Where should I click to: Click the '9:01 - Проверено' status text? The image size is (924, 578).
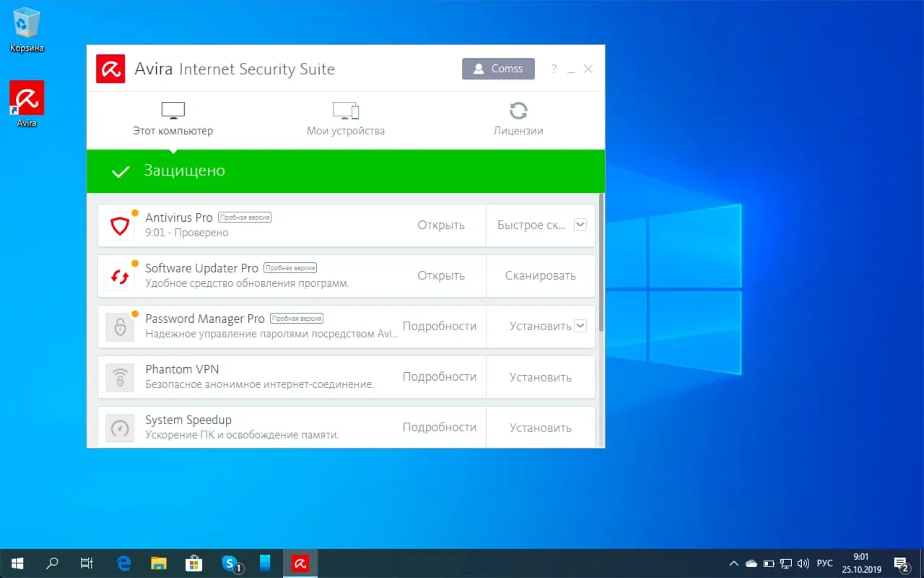187,233
